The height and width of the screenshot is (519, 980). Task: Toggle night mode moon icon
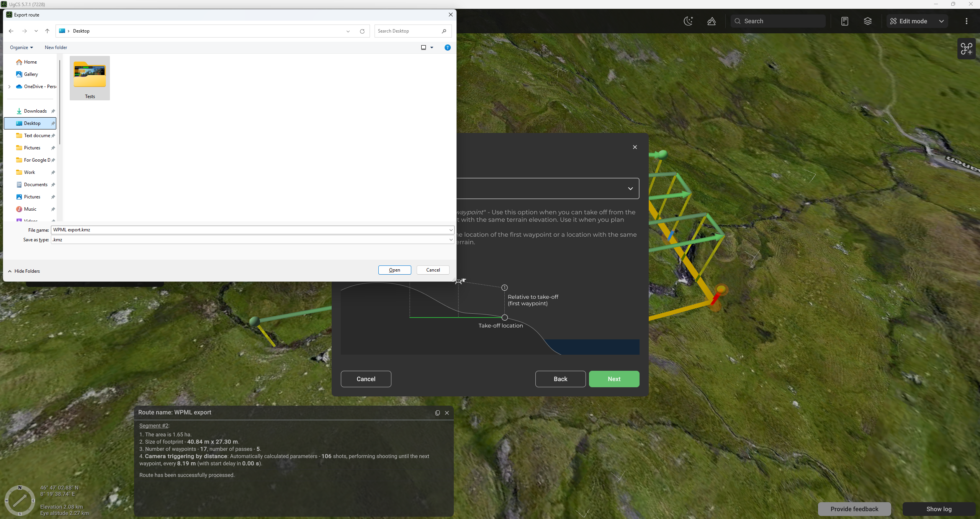688,21
